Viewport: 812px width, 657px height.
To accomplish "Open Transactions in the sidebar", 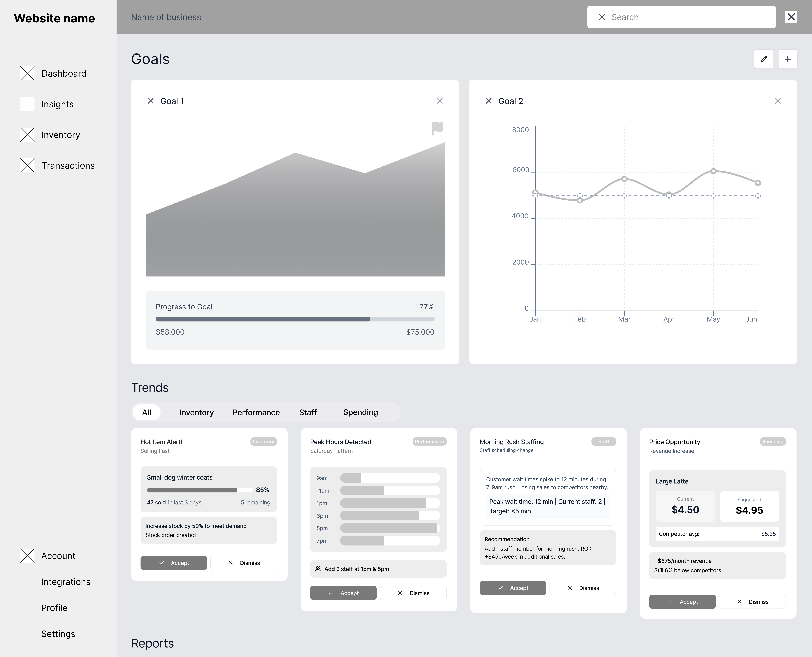I will [68, 165].
